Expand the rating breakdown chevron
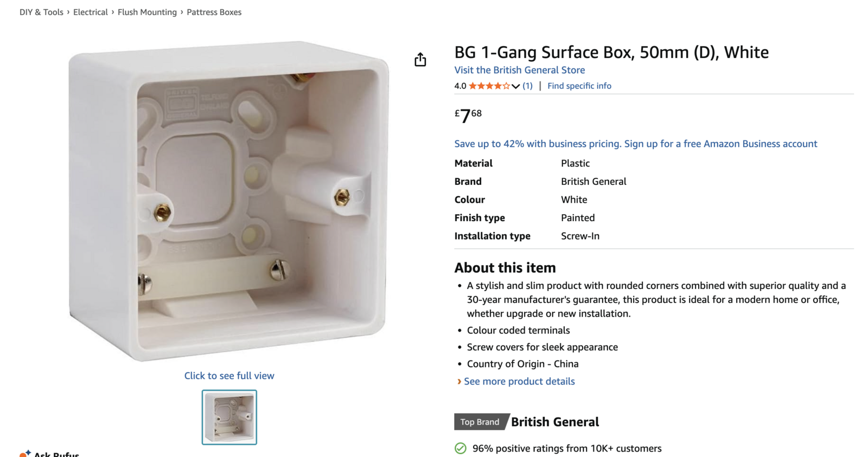 coord(515,86)
